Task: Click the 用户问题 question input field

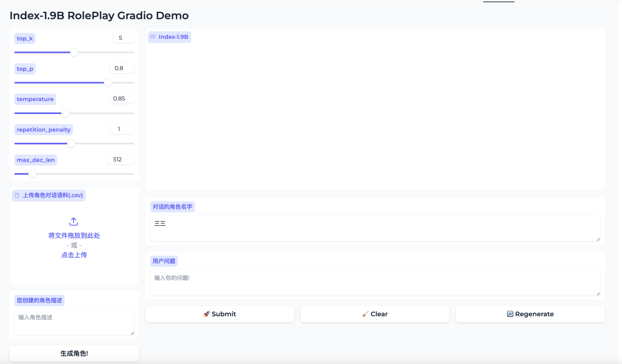Action: tap(374, 282)
